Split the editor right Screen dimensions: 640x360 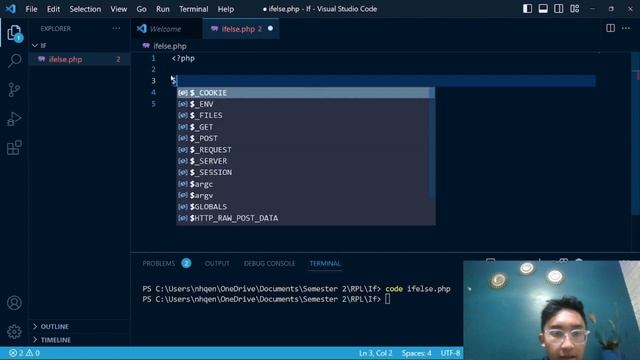(x=610, y=28)
